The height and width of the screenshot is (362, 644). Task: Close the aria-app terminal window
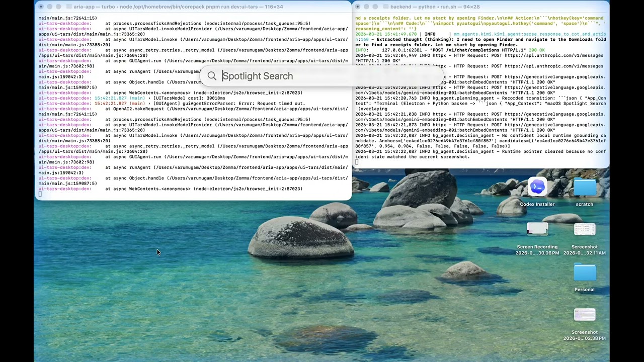pos(41,7)
